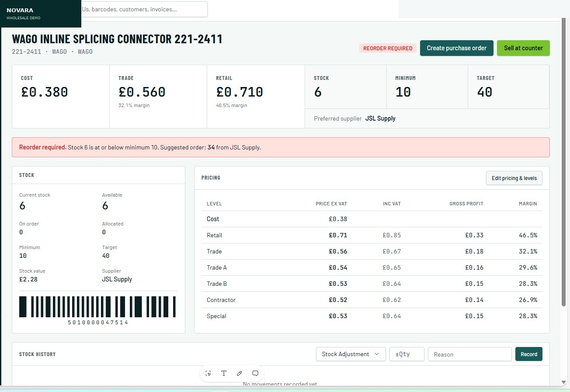Click the Trade A level row label
This screenshot has width=570, height=392.
click(217, 267)
